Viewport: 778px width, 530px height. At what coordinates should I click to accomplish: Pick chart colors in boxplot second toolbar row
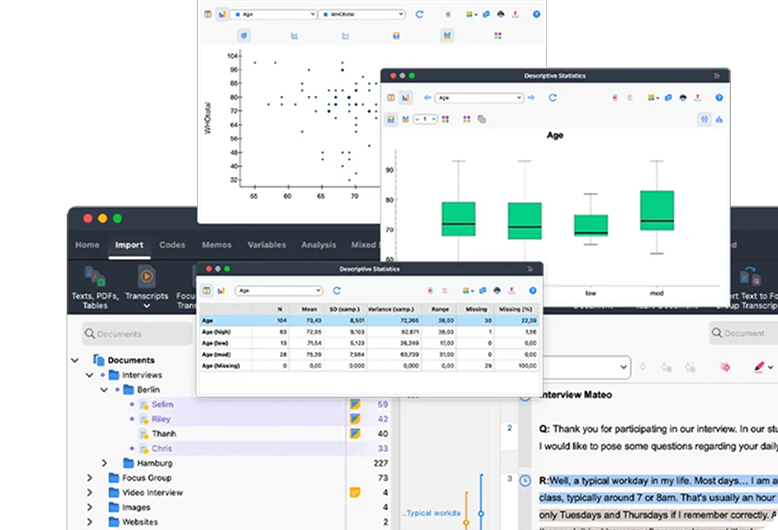click(445, 119)
